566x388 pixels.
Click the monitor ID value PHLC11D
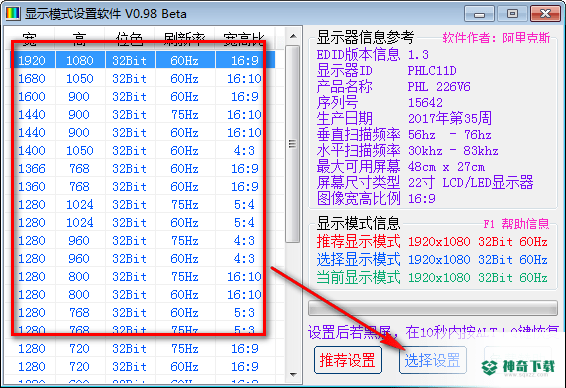(432, 71)
